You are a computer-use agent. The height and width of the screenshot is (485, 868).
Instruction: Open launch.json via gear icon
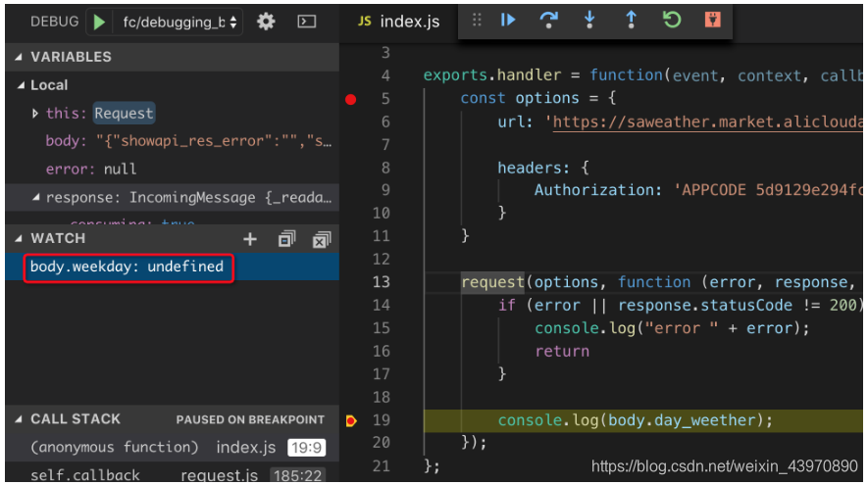click(x=266, y=22)
